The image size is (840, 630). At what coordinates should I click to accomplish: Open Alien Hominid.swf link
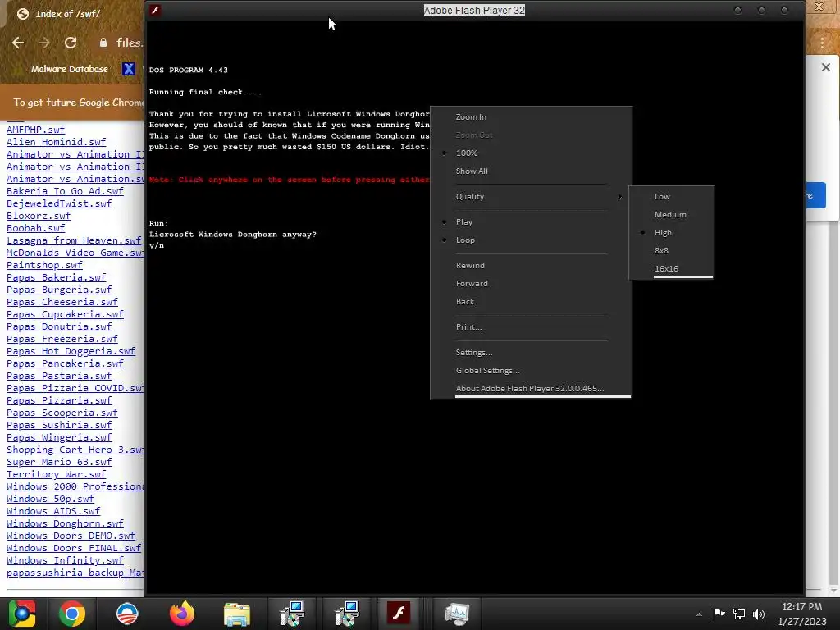tap(57, 142)
